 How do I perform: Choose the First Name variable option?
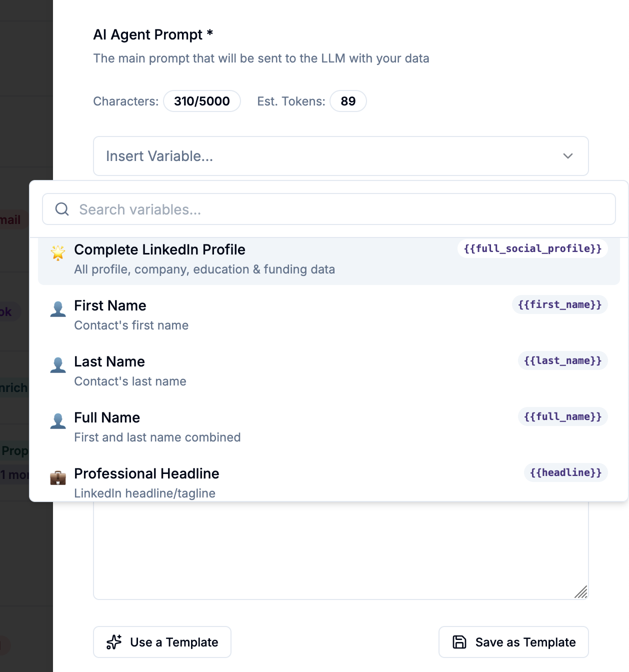point(329,316)
